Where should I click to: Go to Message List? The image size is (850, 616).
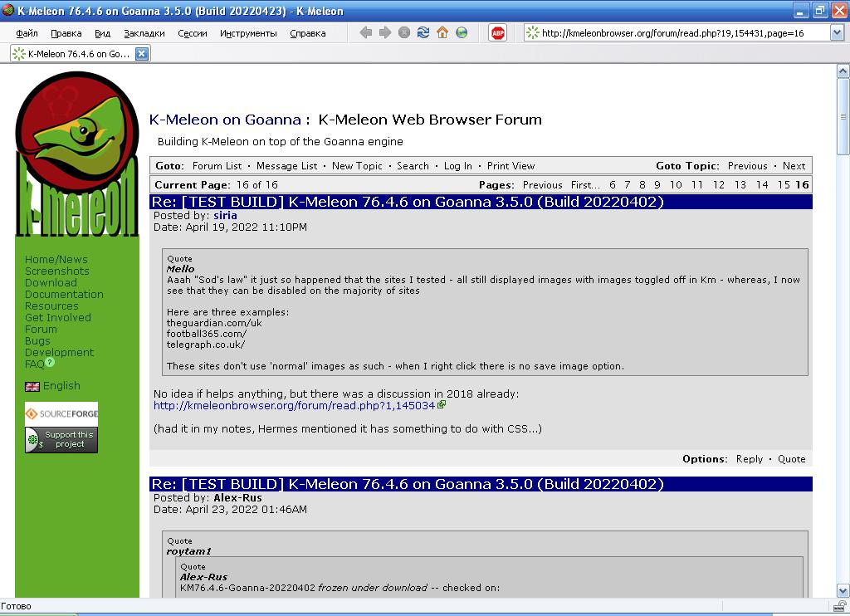click(286, 166)
